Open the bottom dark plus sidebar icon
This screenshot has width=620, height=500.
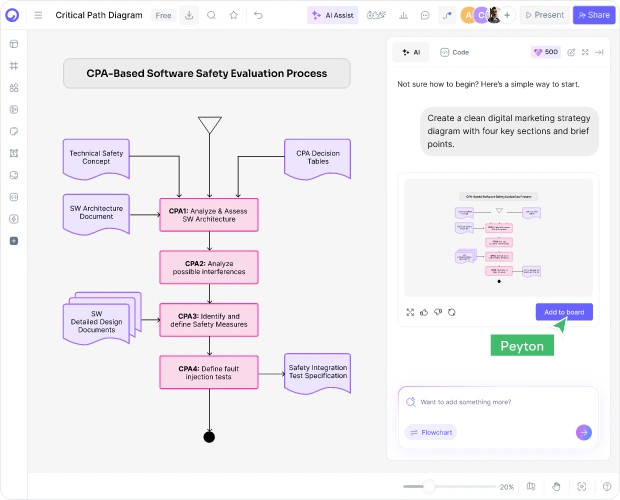point(14,241)
